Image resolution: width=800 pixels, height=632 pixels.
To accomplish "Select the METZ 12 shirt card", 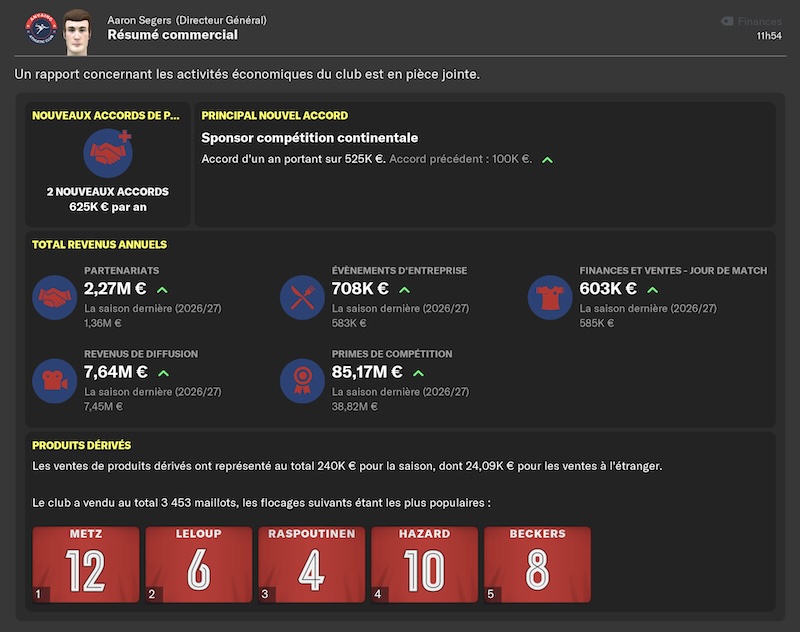I will [86, 565].
